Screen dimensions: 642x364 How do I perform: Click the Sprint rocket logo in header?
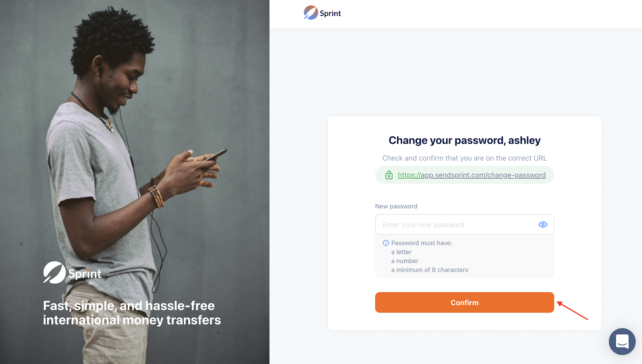pos(311,13)
